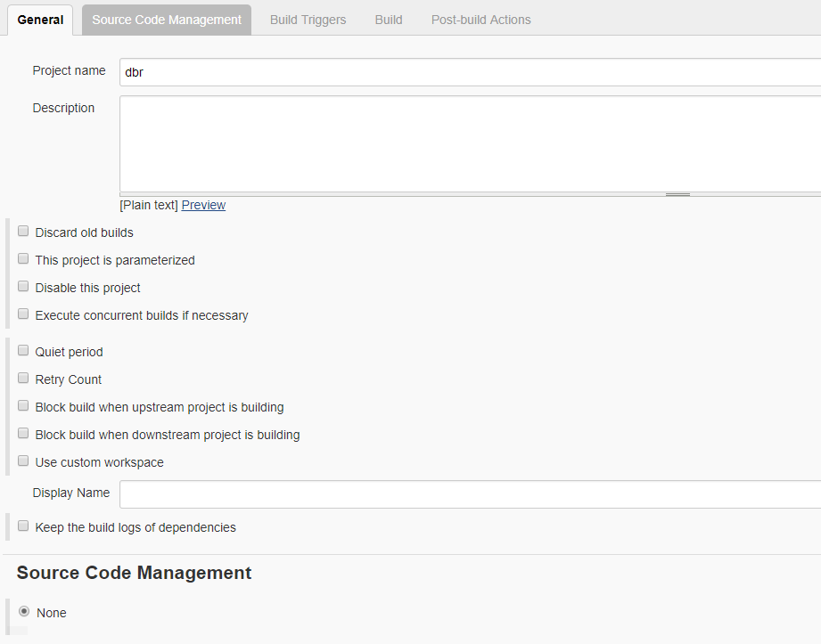
Task: Select the None radio button
Action: click(x=24, y=612)
